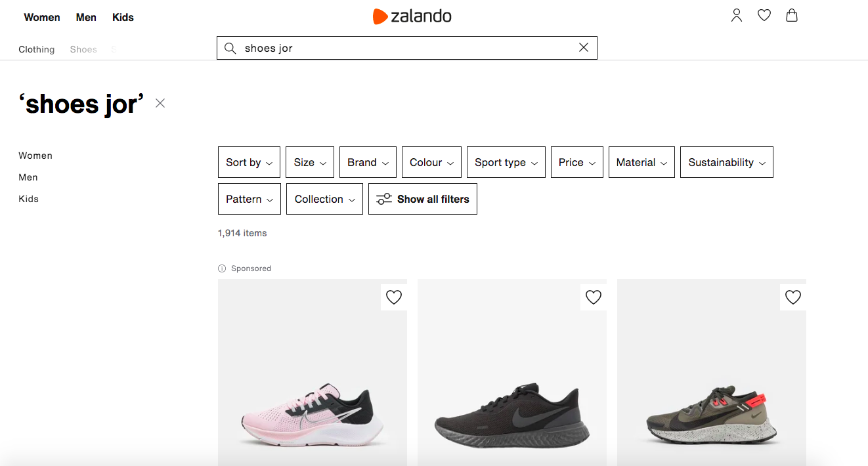Open the Sort by dropdown
The width and height of the screenshot is (868, 466).
[250, 162]
